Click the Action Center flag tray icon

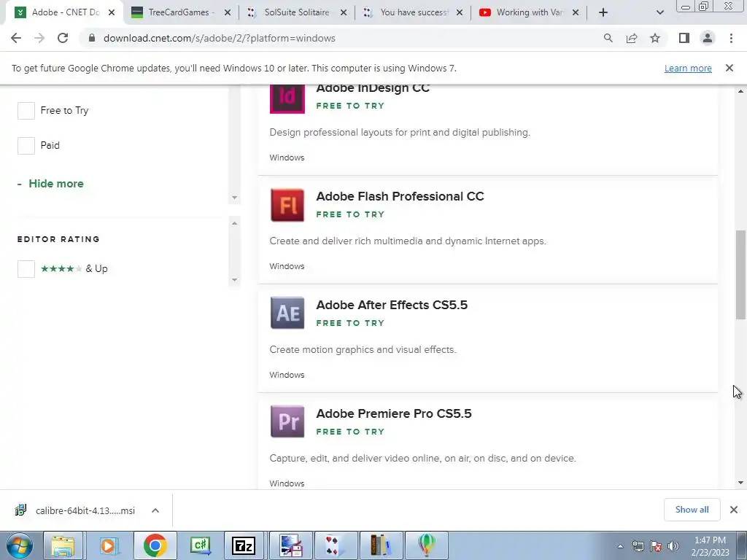click(x=656, y=546)
